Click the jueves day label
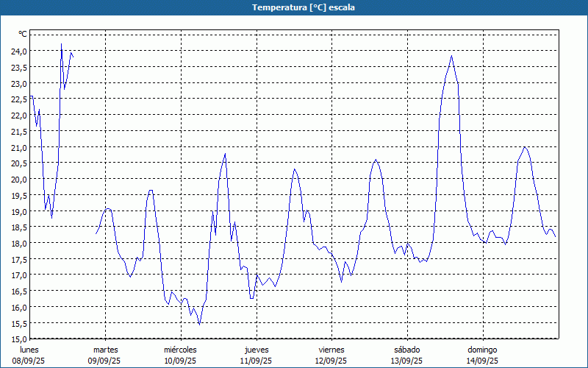This screenshot has height=368, width=588. pos(256,350)
